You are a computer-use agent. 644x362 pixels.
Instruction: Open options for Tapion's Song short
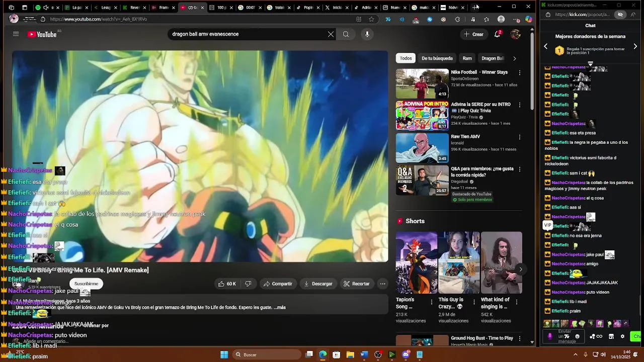point(431,302)
